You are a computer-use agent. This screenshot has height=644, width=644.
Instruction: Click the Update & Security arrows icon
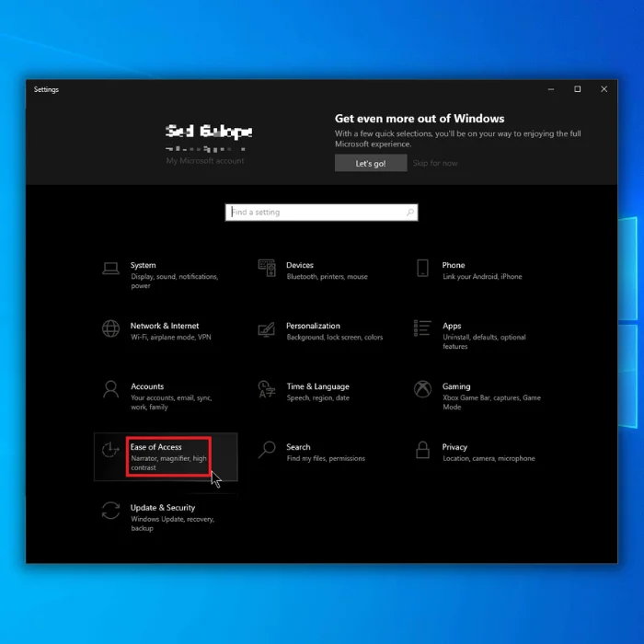pos(110,511)
